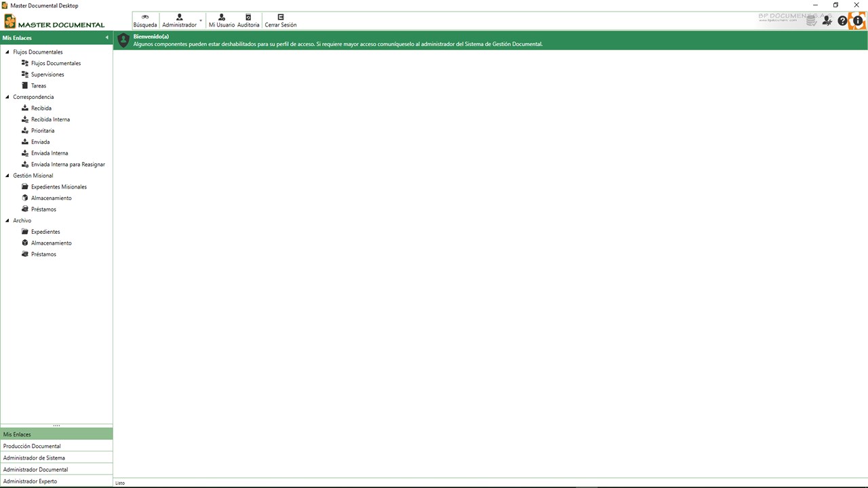Click the Bienvenido(a) welcome banner heading
868x488 pixels.
pyautogui.click(x=151, y=37)
